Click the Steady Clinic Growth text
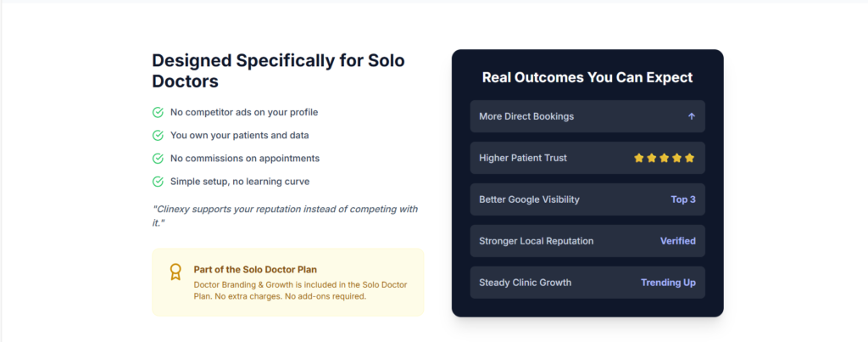Image resolution: width=868 pixels, height=342 pixels. (525, 283)
